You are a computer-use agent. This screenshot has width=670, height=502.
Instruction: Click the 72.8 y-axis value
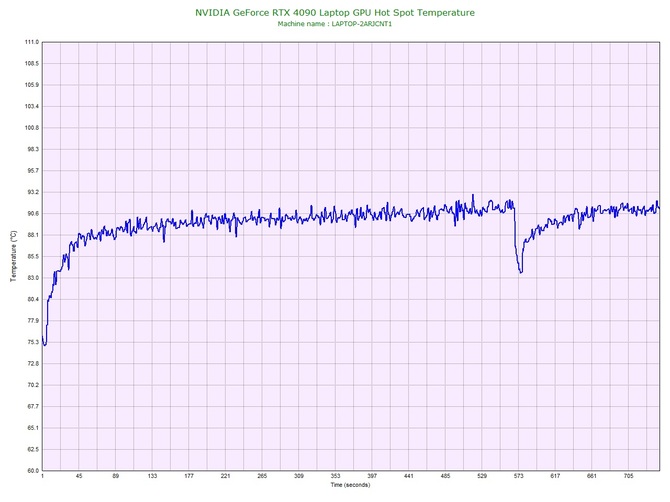pyautogui.click(x=33, y=364)
